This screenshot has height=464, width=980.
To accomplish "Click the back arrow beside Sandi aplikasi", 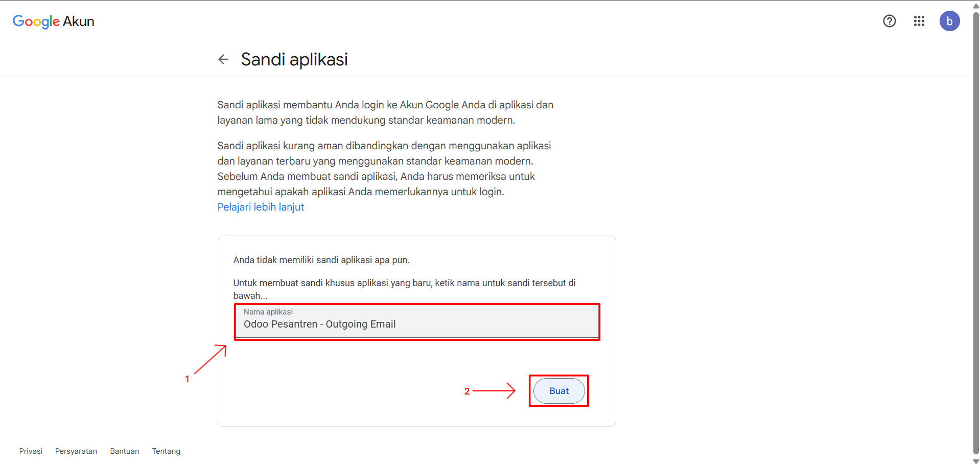I will pyautogui.click(x=223, y=59).
